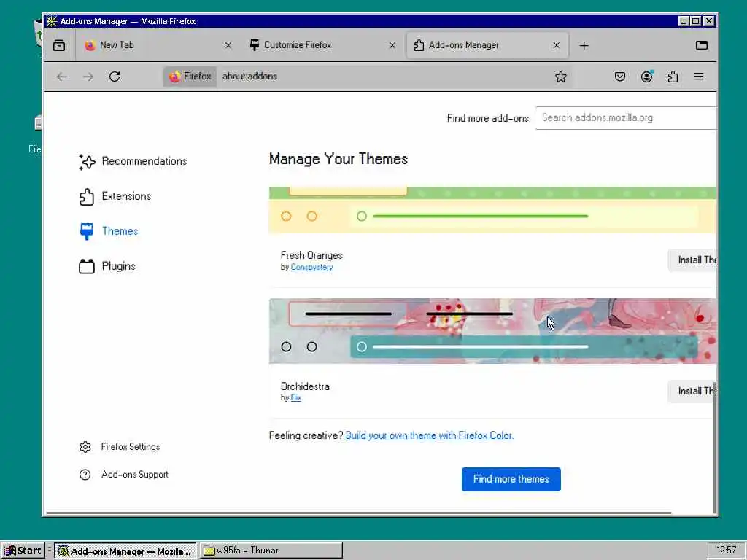Select the Add-ons Manager tab

click(x=487, y=45)
